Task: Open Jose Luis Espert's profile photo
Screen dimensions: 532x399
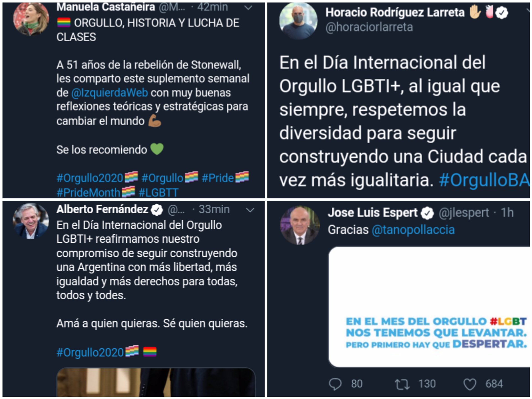Action: 300,225
